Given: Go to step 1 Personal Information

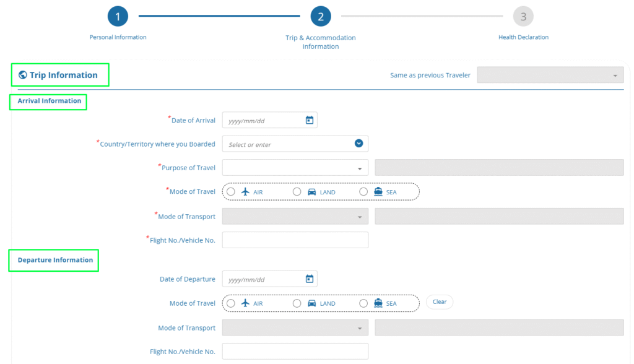Looking at the screenshot, I should coord(118,17).
